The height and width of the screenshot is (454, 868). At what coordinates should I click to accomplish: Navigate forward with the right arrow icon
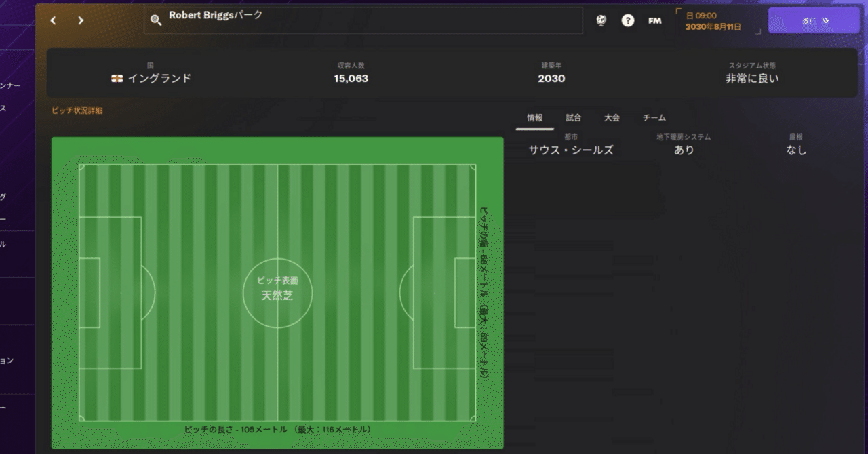[x=79, y=20]
